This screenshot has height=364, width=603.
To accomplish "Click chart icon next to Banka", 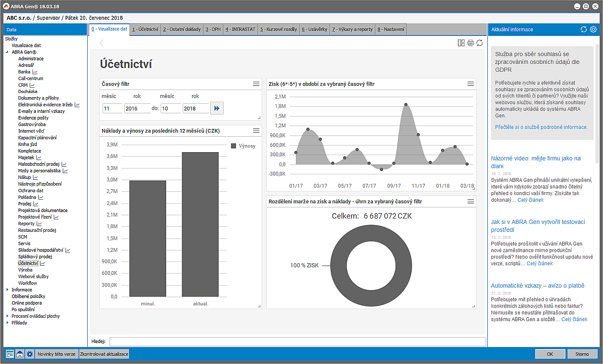I will pyautogui.click(x=35, y=72).
